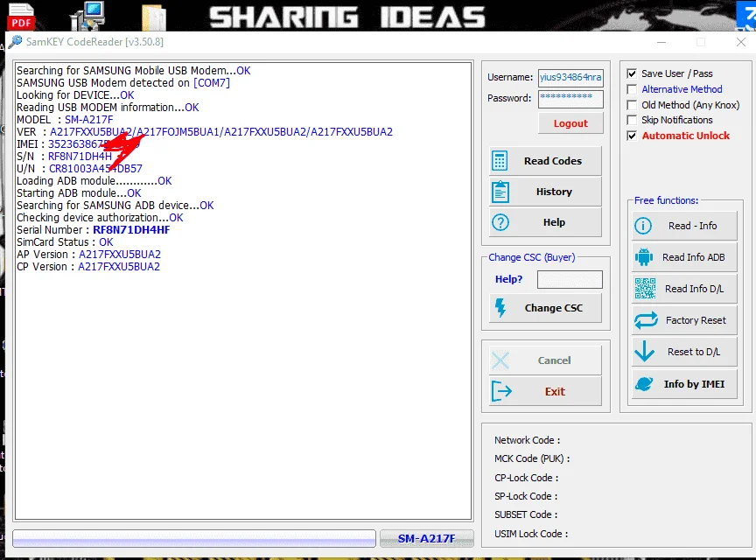Screen dimensions: 756x560
Task: Click the History clipboard icon
Action: (x=500, y=192)
